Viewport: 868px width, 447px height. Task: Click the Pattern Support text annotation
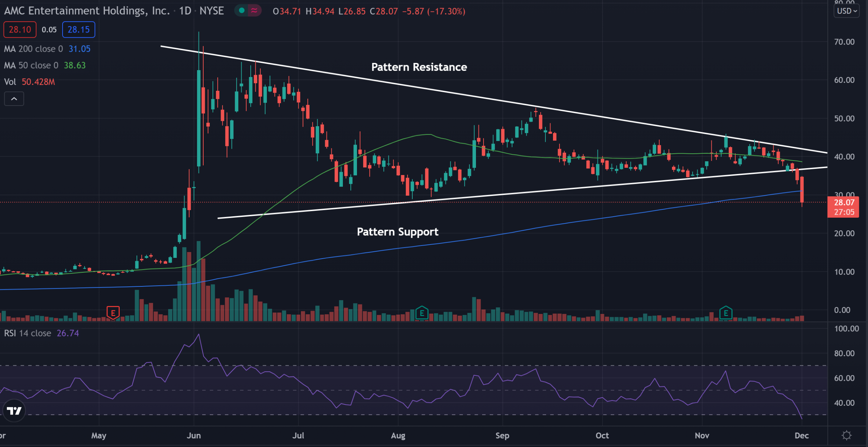397,232
